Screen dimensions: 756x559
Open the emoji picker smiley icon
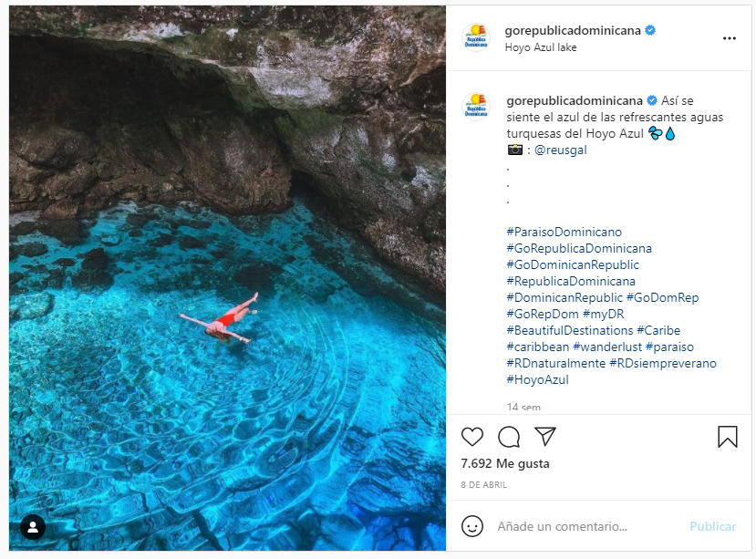(x=473, y=526)
